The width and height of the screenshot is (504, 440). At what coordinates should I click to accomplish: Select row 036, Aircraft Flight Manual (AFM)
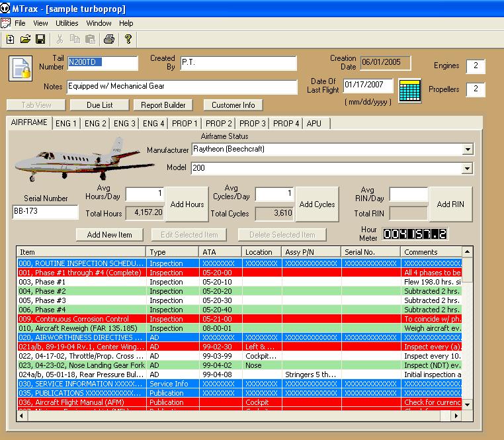[239, 402]
